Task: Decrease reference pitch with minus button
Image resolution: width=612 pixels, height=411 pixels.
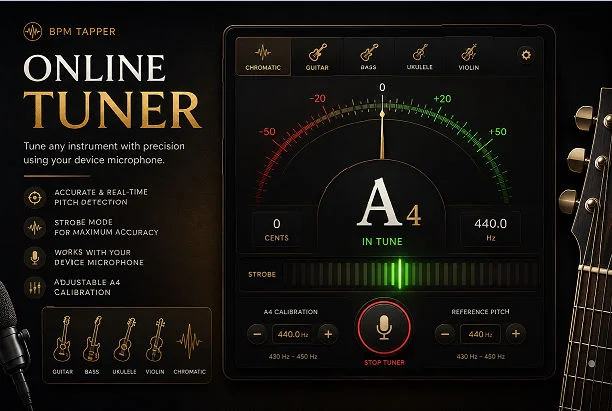Action: click(445, 334)
